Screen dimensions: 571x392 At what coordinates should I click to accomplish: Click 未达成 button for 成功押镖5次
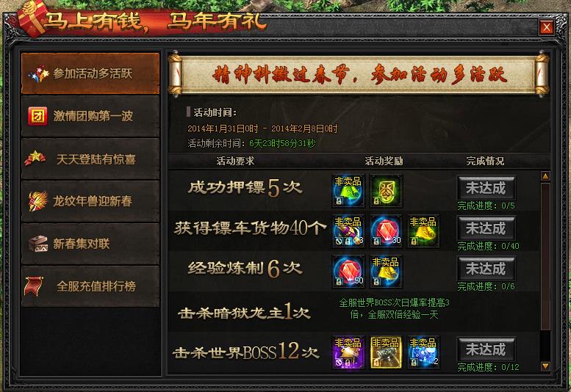(486, 188)
